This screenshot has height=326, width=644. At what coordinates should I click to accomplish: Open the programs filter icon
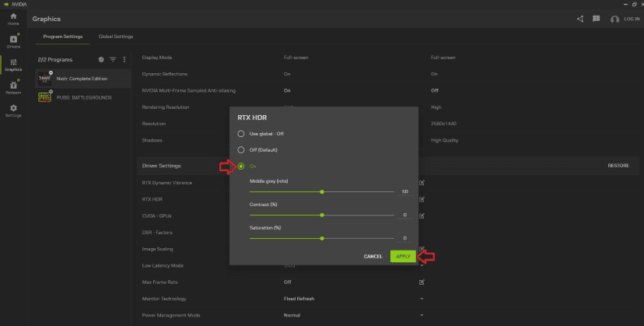pyautogui.click(x=113, y=60)
